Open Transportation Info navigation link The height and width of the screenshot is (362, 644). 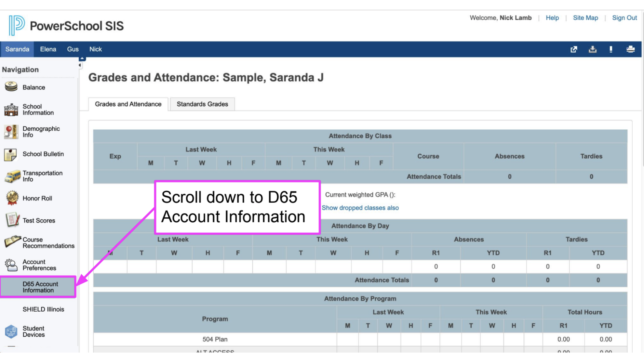(x=42, y=176)
